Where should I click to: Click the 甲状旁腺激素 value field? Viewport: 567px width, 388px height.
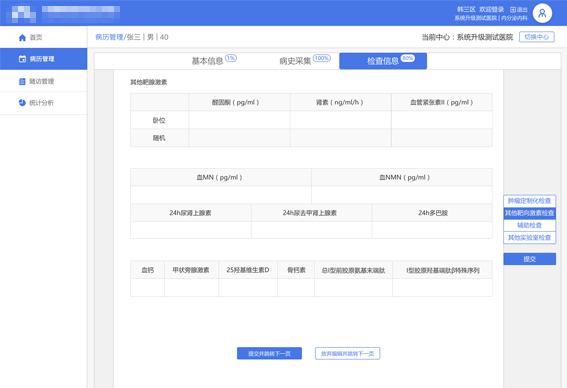(191, 287)
